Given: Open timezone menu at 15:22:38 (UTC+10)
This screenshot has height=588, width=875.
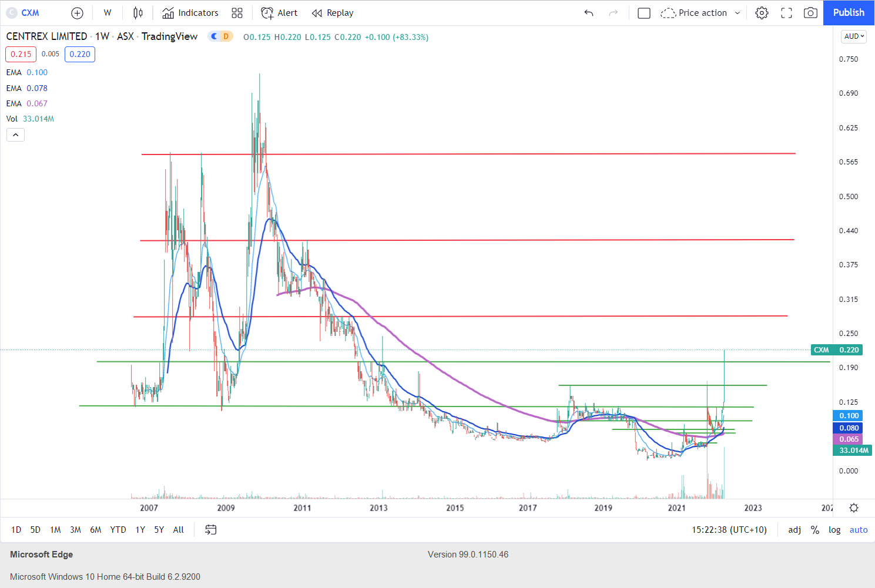Looking at the screenshot, I should click(729, 530).
